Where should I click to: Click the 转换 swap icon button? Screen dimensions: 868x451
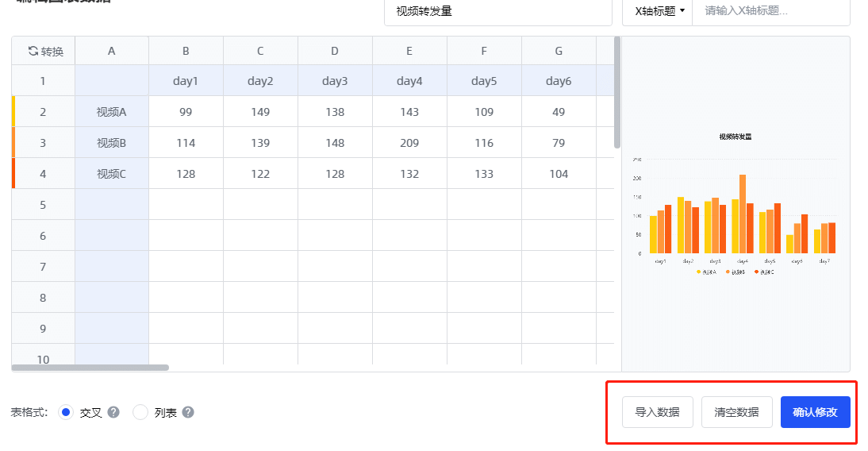tap(45, 52)
